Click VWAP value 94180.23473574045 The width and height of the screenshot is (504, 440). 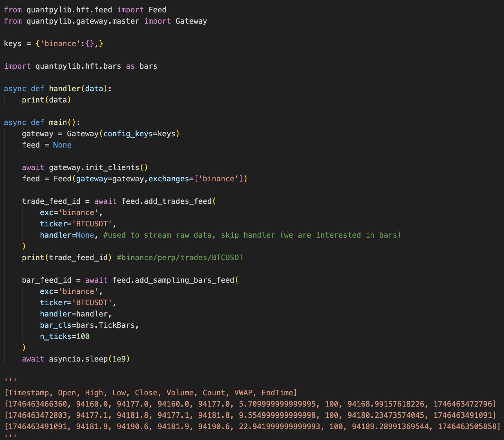(386, 415)
